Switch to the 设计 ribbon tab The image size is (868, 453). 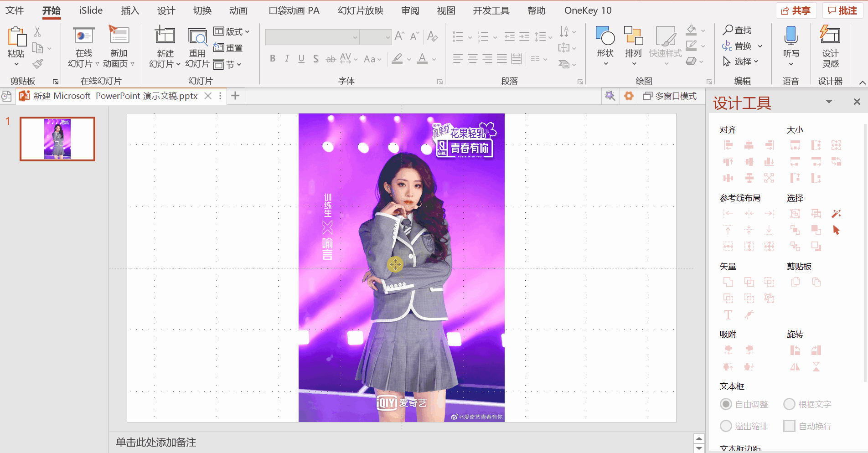166,10
